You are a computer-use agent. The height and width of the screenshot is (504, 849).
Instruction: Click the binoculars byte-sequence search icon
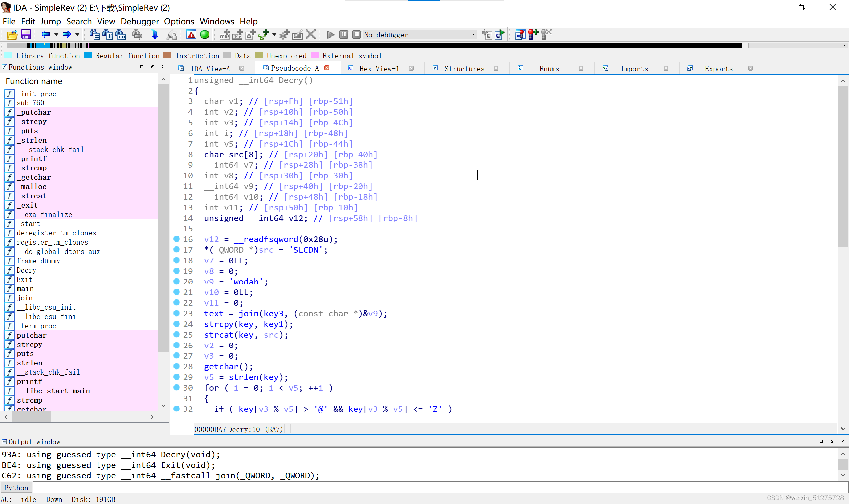click(x=121, y=34)
